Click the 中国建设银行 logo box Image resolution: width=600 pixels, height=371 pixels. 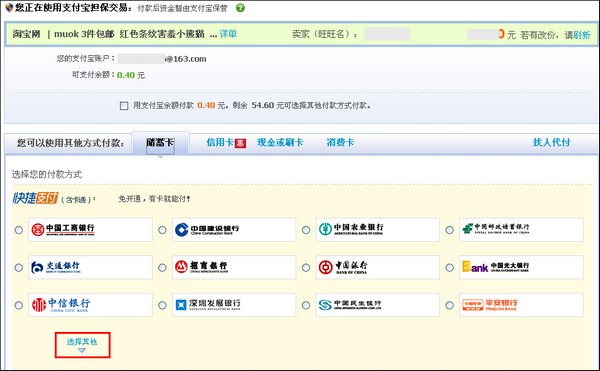pos(234,229)
